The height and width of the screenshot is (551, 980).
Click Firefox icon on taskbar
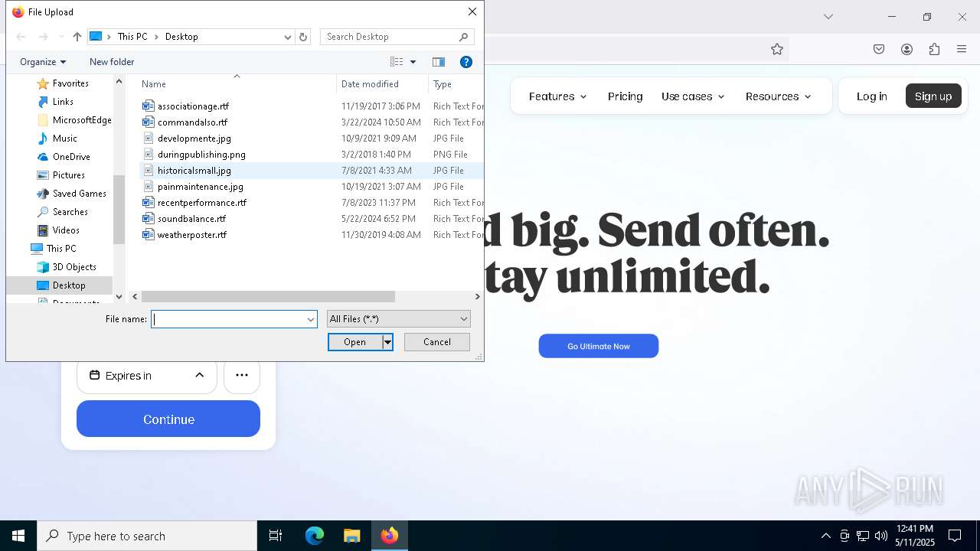click(389, 536)
